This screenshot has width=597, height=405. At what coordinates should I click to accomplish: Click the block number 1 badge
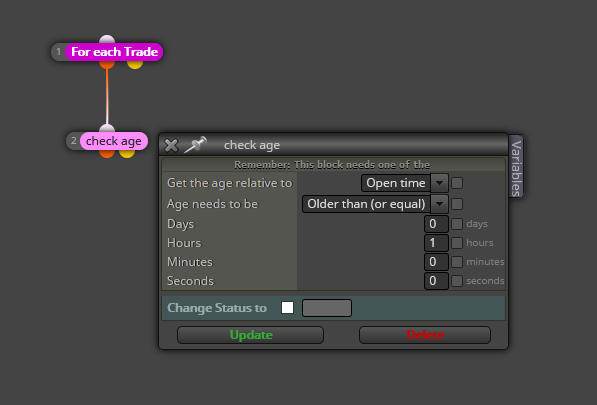[59, 52]
